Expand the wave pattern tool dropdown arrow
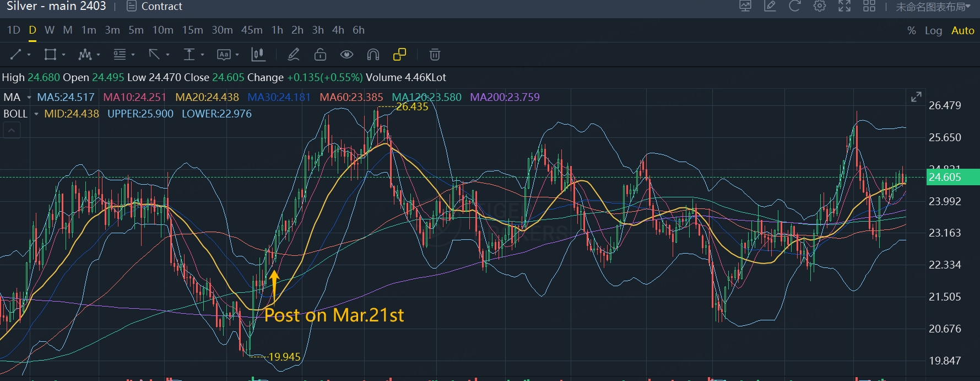980x381 pixels. (x=98, y=55)
